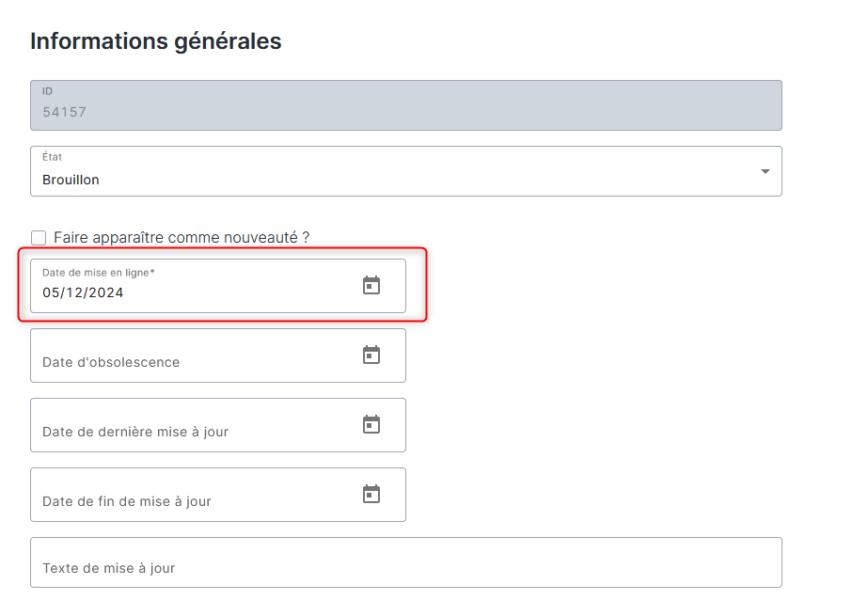This screenshot has width=868, height=600.
Task: Open calendar for Date de dernière mise à jour
Action: coord(371,424)
